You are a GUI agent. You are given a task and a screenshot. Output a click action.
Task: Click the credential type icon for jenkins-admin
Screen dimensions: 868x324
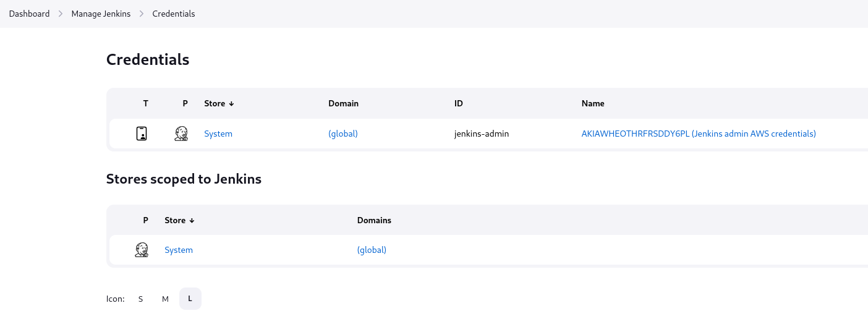(142, 134)
